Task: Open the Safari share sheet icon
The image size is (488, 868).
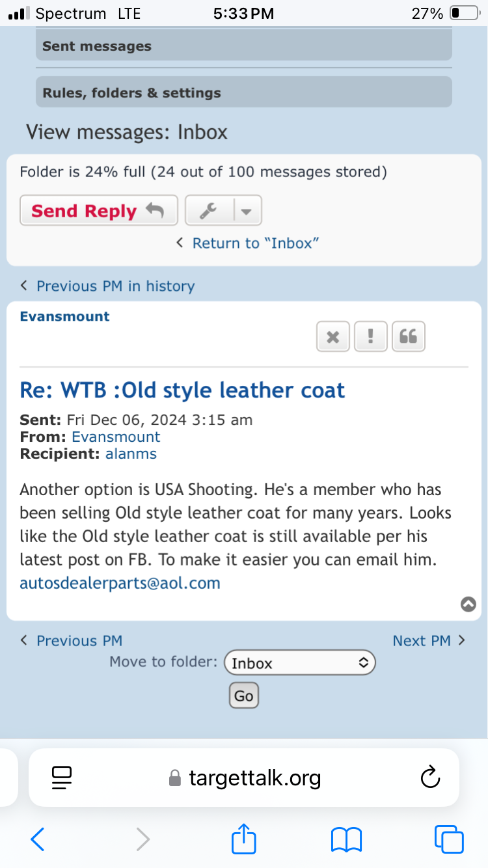Action: click(244, 839)
